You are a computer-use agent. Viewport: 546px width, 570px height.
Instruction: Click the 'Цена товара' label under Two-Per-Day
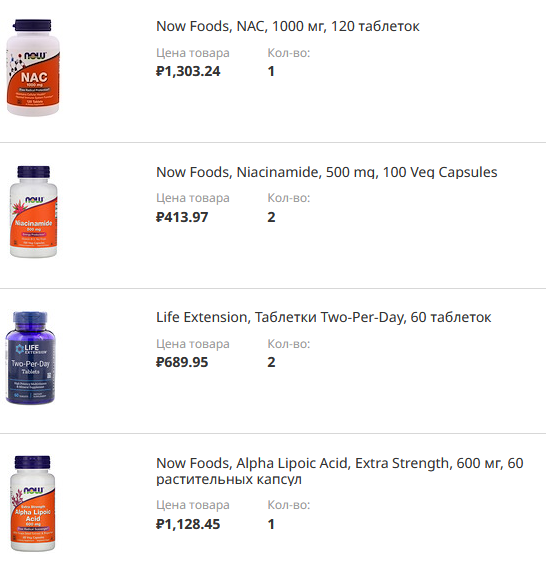pos(193,344)
